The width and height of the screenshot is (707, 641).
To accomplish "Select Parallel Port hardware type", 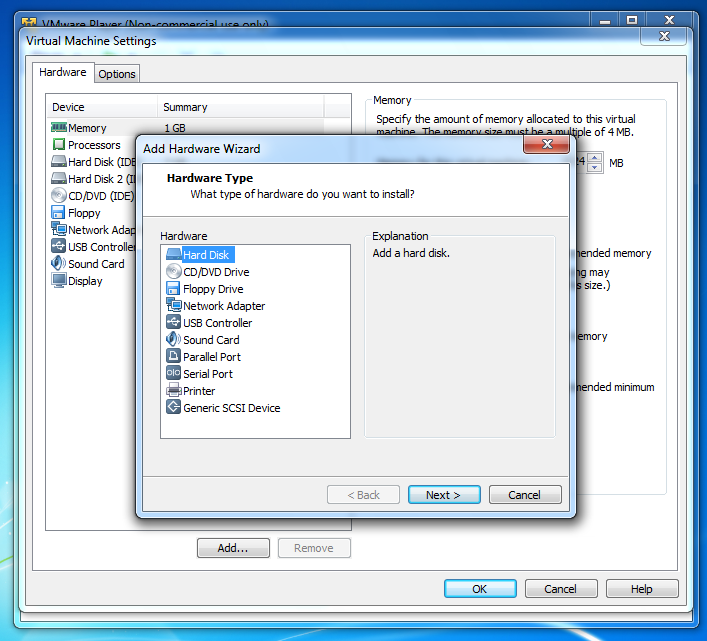I will pos(211,357).
